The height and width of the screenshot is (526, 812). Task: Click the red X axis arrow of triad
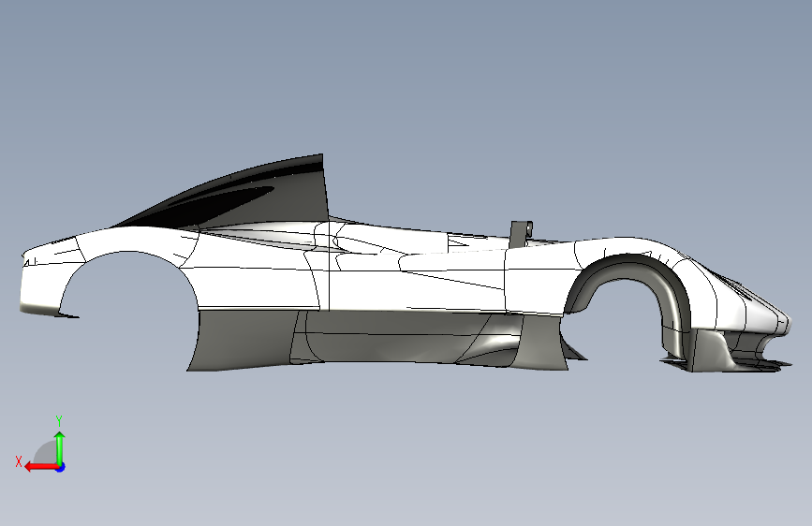coord(40,467)
